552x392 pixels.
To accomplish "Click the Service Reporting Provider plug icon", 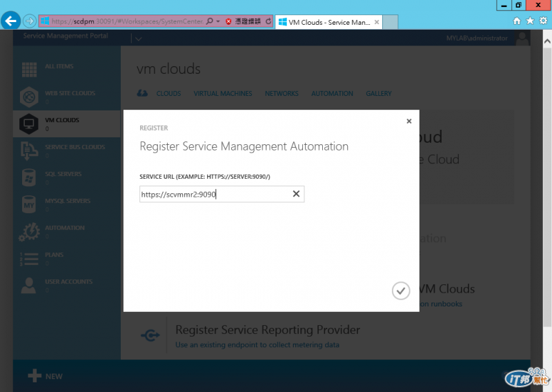I will [150, 335].
